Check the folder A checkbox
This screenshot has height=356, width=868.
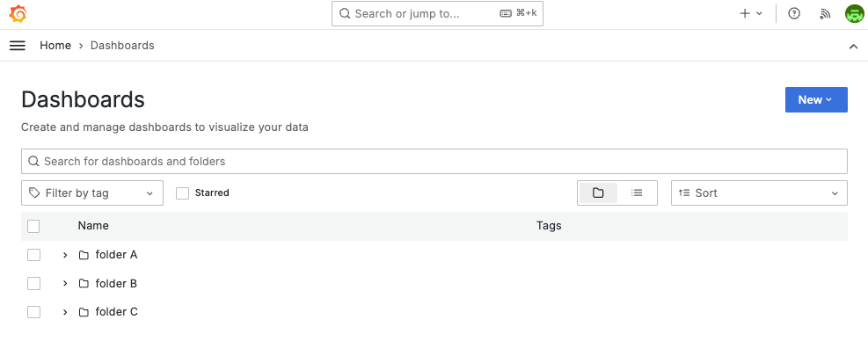coord(34,255)
